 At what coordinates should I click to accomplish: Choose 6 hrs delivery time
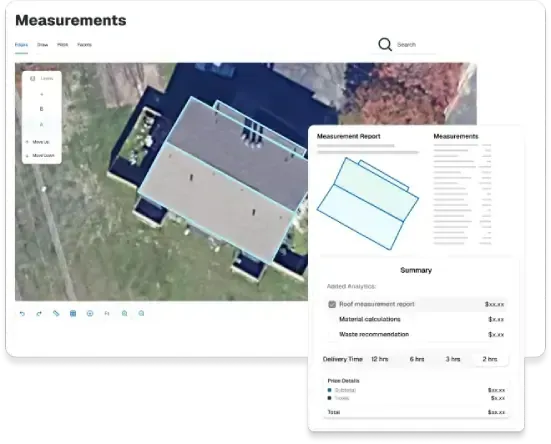click(417, 359)
